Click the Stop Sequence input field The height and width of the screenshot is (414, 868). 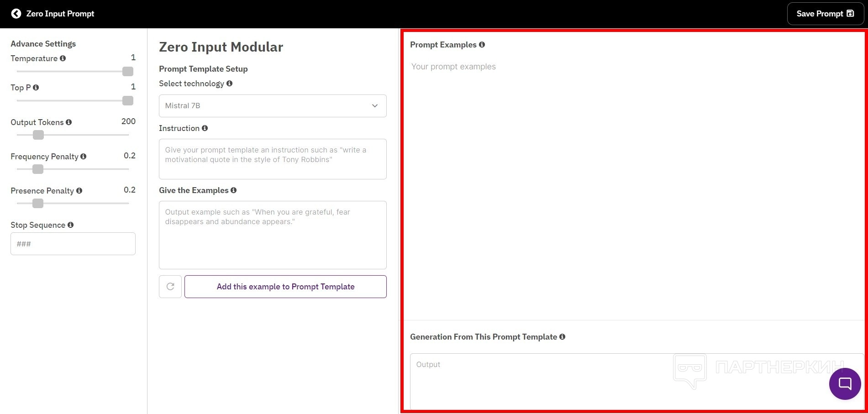[73, 244]
